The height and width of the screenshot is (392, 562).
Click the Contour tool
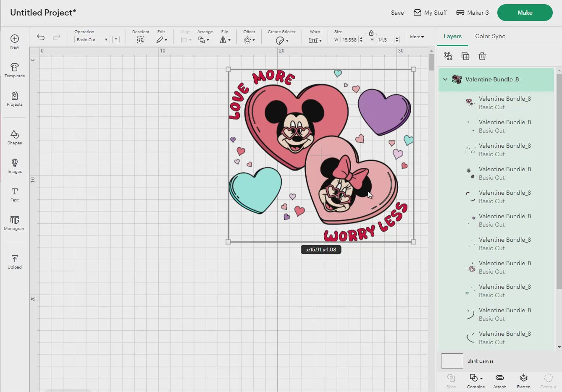click(x=548, y=381)
